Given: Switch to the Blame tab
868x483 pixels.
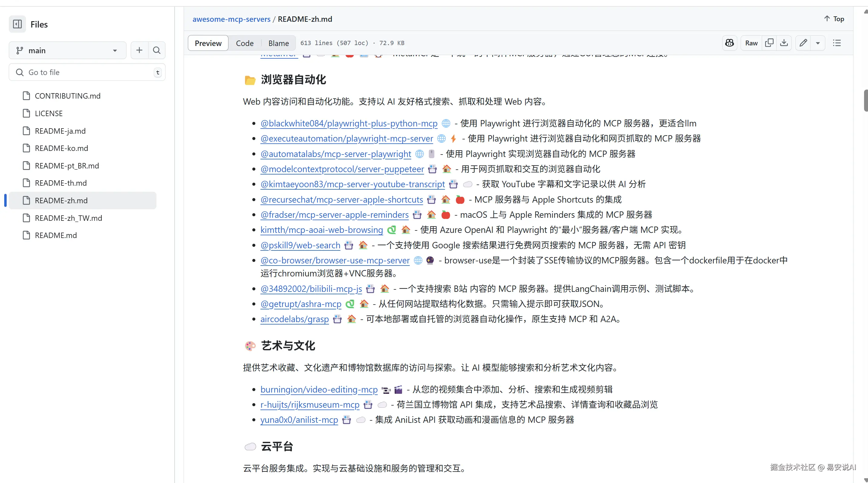Looking at the screenshot, I should tap(278, 43).
